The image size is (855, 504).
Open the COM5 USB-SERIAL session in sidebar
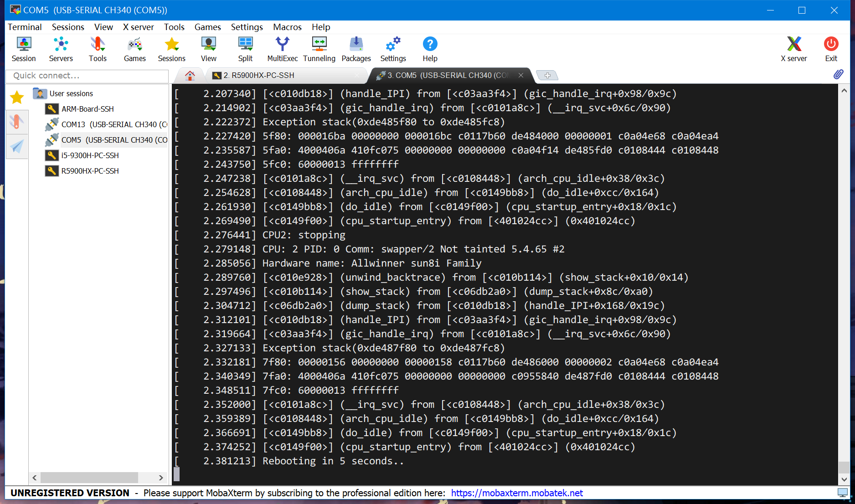(106, 140)
